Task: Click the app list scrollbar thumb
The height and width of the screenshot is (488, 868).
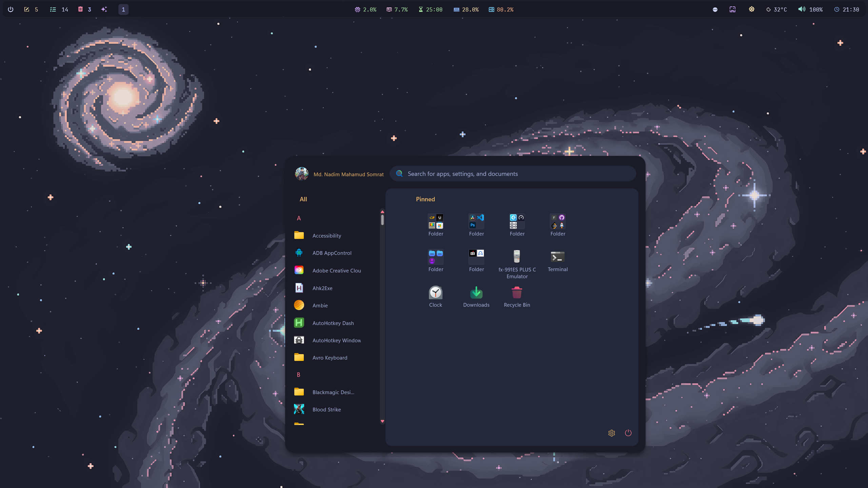Action: [x=382, y=220]
